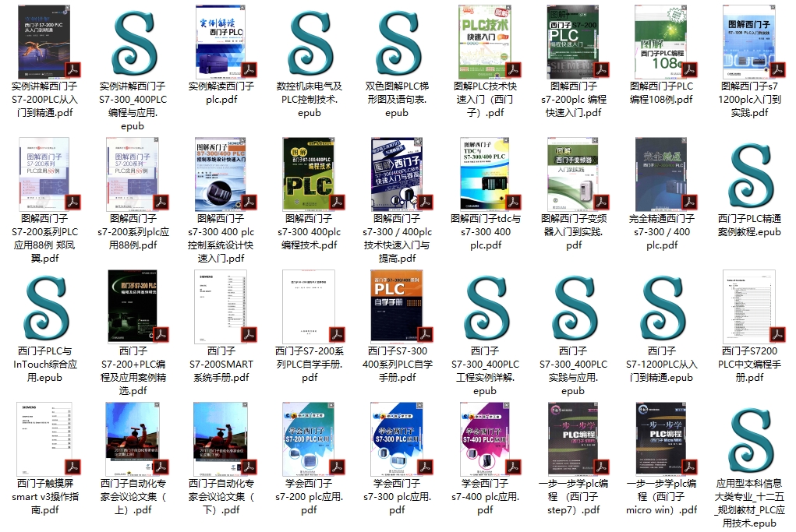
Task: Select 西门子PLC精通案例教程.epub file icon
Action: pyautogui.click(x=749, y=175)
